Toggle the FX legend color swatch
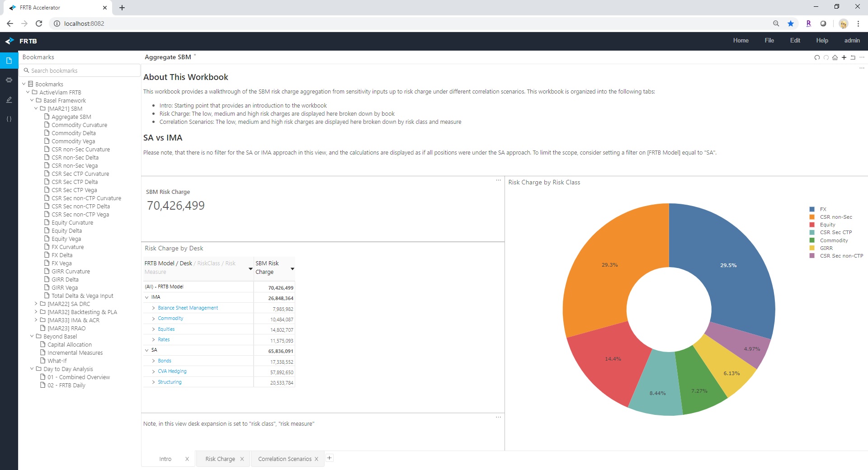The height and width of the screenshot is (470, 868). click(x=812, y=210)
